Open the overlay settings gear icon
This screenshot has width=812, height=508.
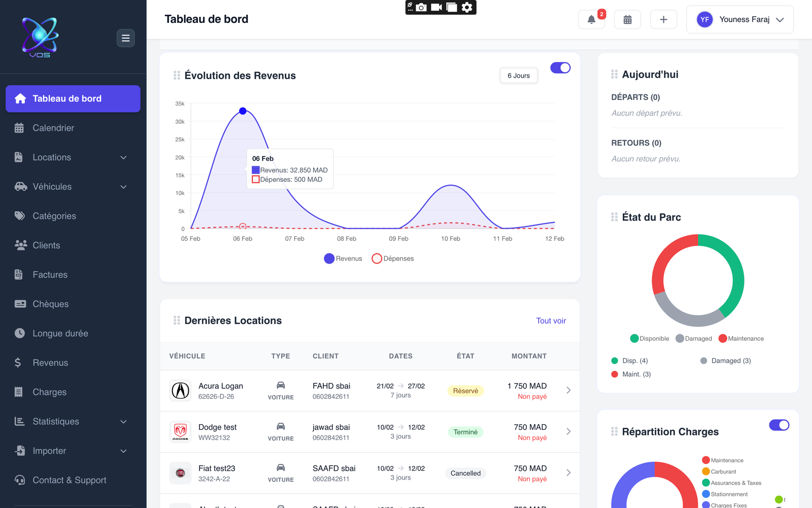(x=467, y=7)
